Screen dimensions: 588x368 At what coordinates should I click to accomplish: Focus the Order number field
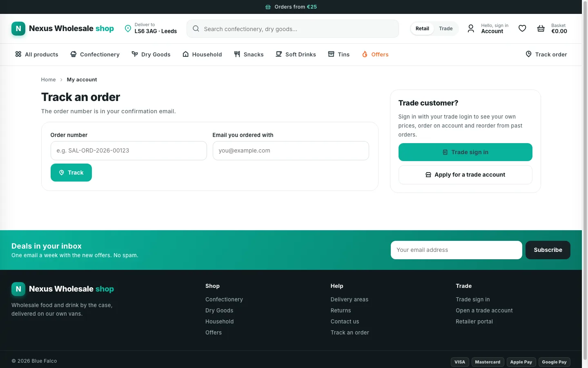click(x=129, y=150)
